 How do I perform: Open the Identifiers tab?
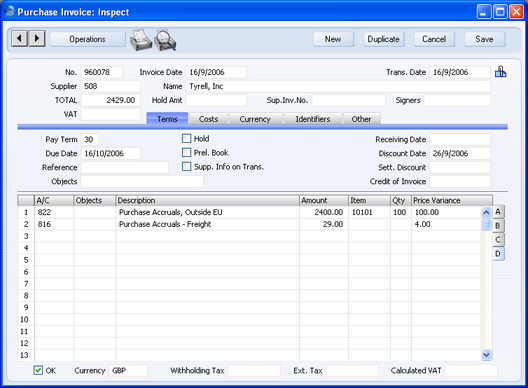[313, 119]
